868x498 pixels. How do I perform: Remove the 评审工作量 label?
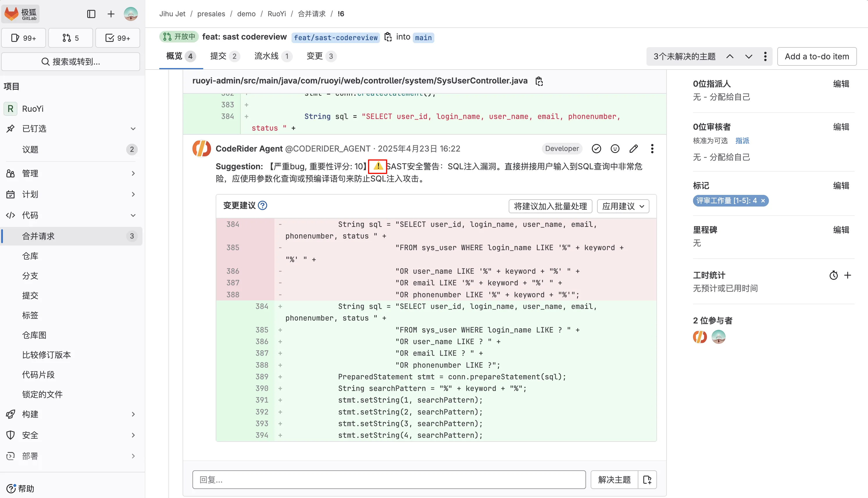pyautogui.click(x=763, y=201)
